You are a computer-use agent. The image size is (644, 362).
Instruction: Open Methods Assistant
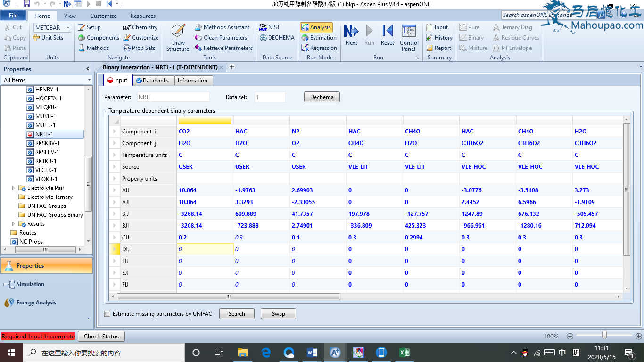coord(222,27)
